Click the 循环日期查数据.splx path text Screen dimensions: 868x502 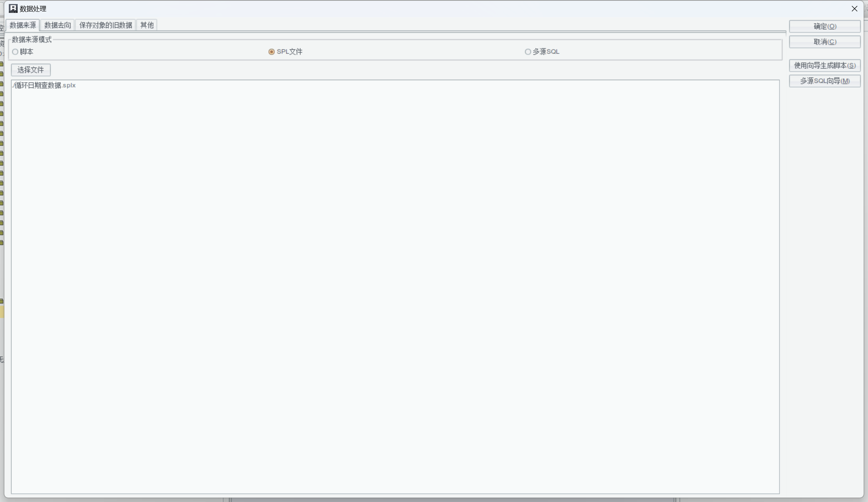45,85
